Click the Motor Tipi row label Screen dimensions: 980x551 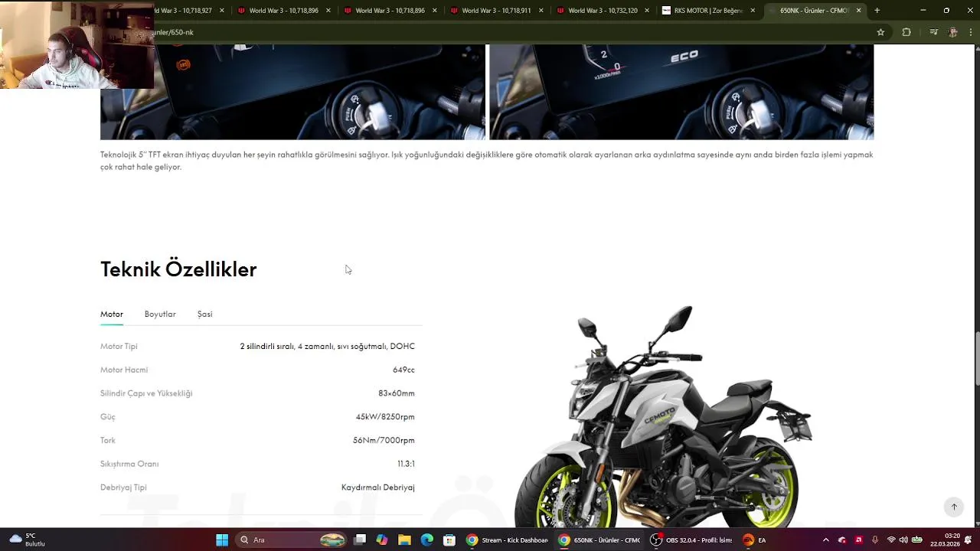click(x=119, y=347)
